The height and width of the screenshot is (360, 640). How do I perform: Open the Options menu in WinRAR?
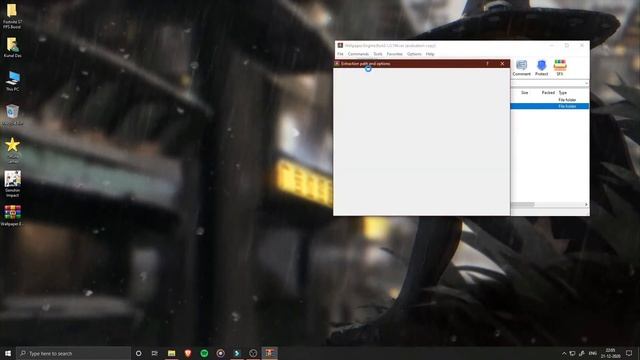click(414, 54)
